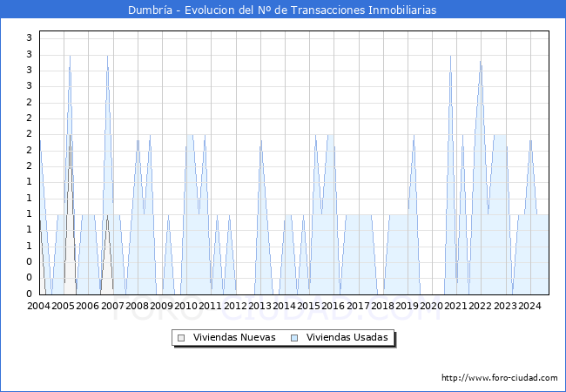
Task: Click the 2004 x-axis label
Action: click(x=38, y=306)
